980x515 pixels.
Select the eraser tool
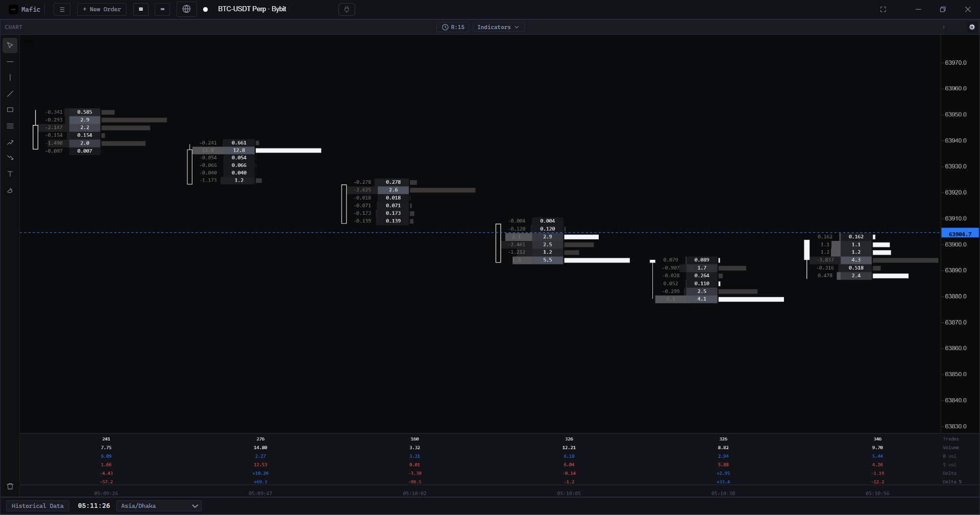(x=10, y=190)
